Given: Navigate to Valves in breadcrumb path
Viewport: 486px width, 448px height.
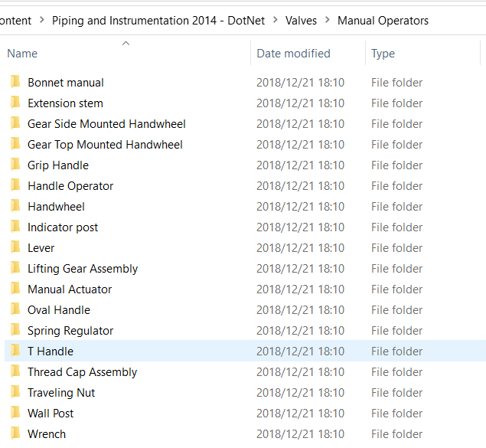Looking at the screenshot, I should tap(301, 21).
